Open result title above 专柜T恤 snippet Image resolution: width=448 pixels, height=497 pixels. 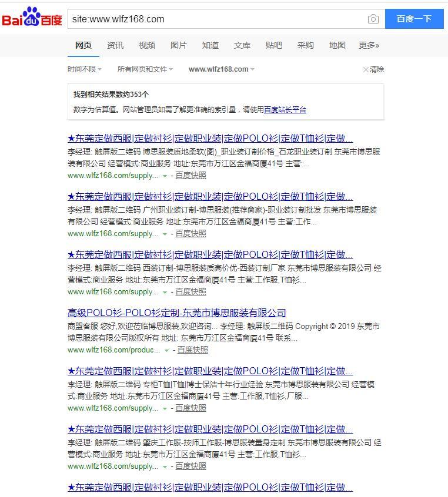coord(210,371)
